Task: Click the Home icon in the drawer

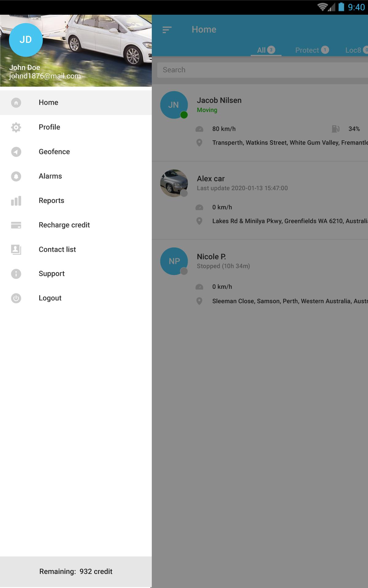Action: [x=16, y=103]
